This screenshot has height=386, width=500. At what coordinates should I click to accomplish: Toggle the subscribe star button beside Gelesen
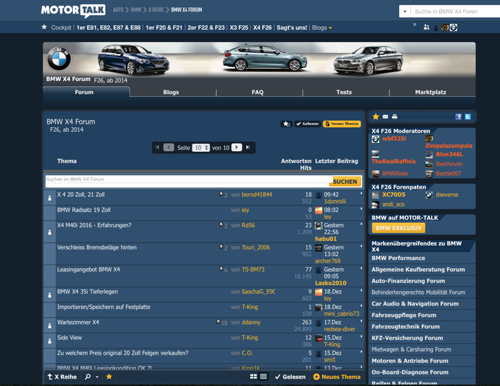tap(286, 124)
